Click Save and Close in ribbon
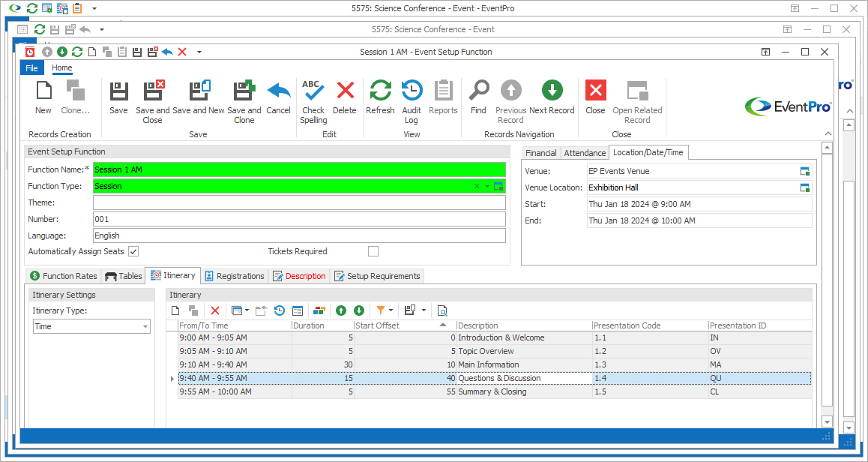This screenshot has height=462, width=868. point(153,102)
